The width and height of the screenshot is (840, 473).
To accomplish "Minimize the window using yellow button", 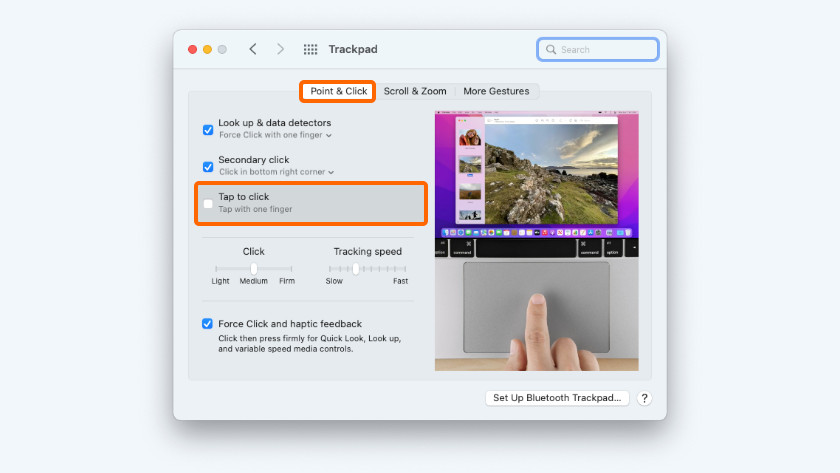I will click(207, 49).
